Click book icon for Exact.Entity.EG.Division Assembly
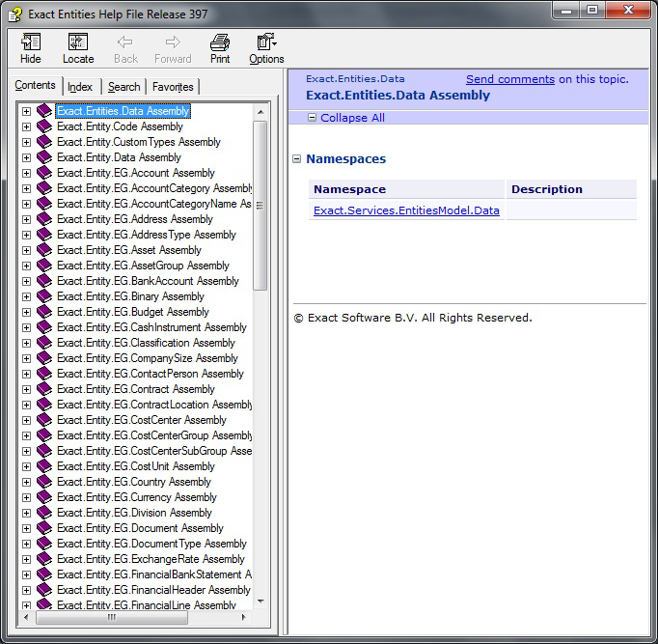Viewport: 658px width, 644px height. pyautogui.click(x=44, y=513)
